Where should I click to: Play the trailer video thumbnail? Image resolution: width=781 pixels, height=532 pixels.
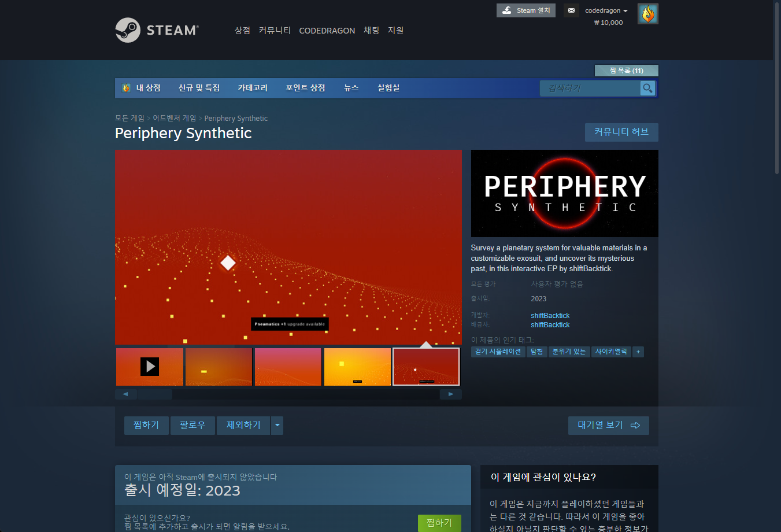(150, 367)
